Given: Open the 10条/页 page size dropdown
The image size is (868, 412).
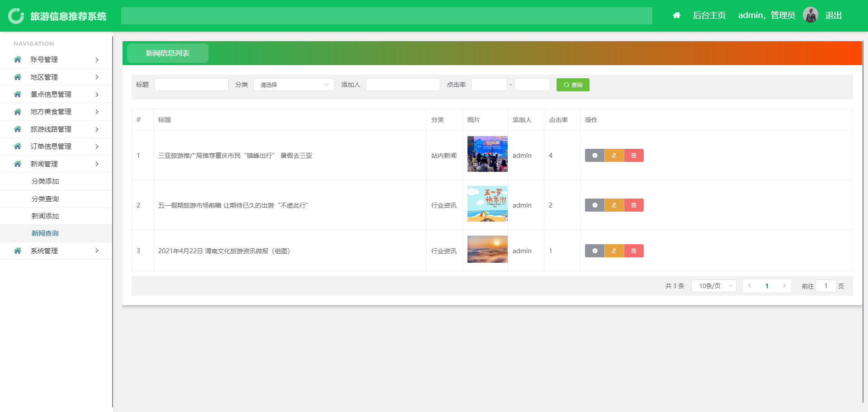Looking at the screenshot, I should 713,286.
